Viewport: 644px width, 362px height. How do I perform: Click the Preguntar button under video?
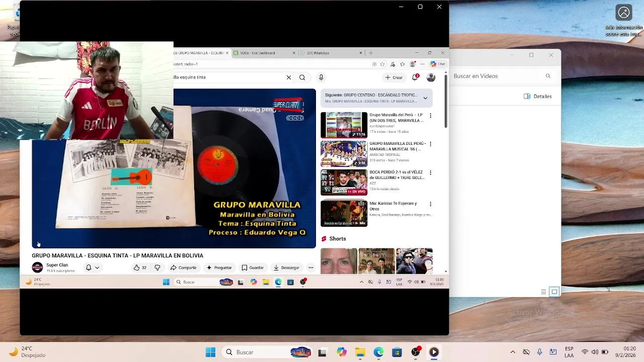click(219, 267)
